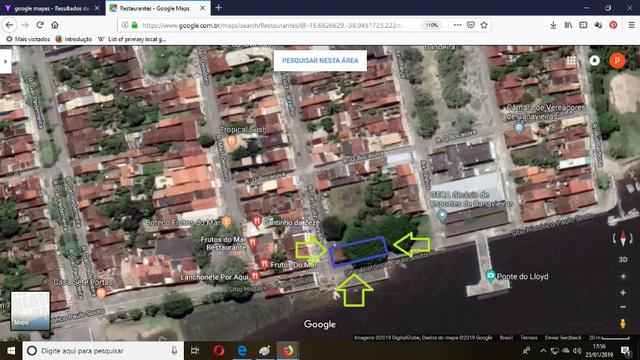The height and width of the screenshot is (360, 640).
Task: Close the Restaurantes - Google Maps tab
Action: tap(202, 8)
